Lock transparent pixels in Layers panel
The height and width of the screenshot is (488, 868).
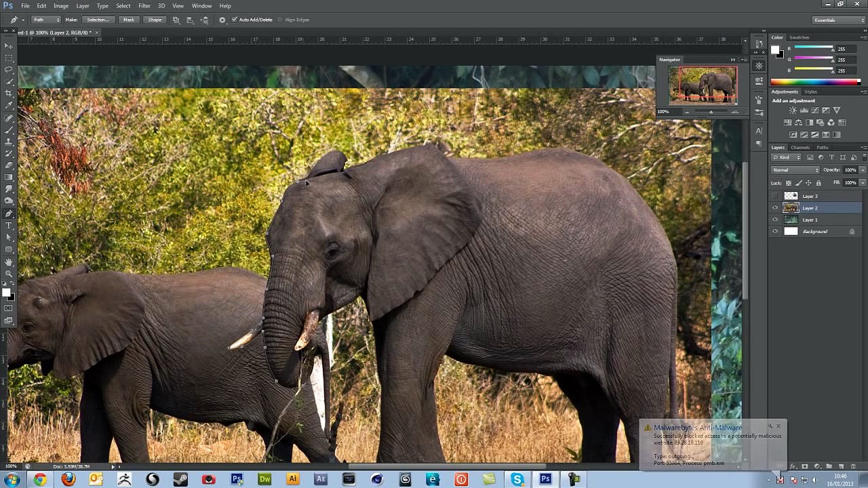point(789,183)
